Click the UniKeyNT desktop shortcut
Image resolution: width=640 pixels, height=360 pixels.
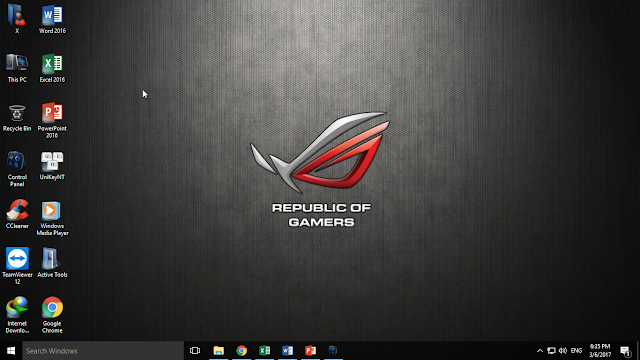[52, 165]
